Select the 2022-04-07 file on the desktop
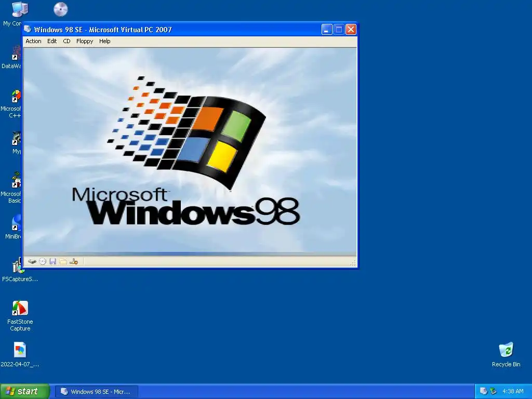Image resolution: width=532 pixels, height=399 pixels. point(20,354)
